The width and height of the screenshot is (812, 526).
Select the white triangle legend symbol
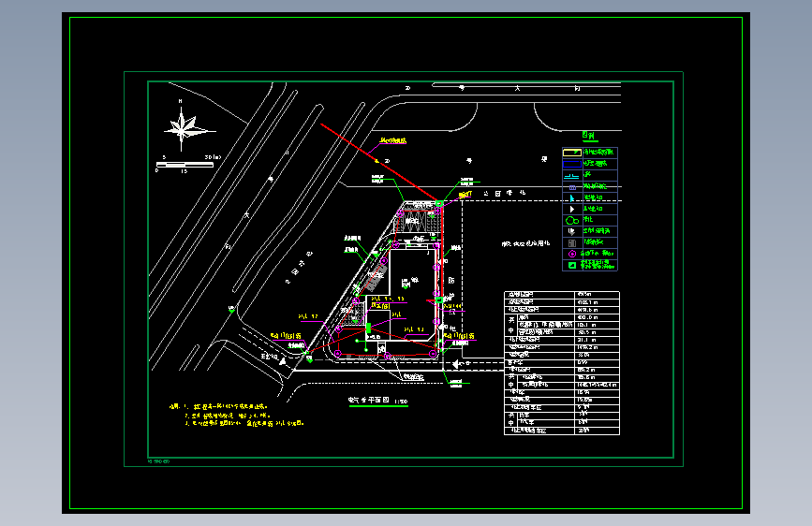(571, 209)
